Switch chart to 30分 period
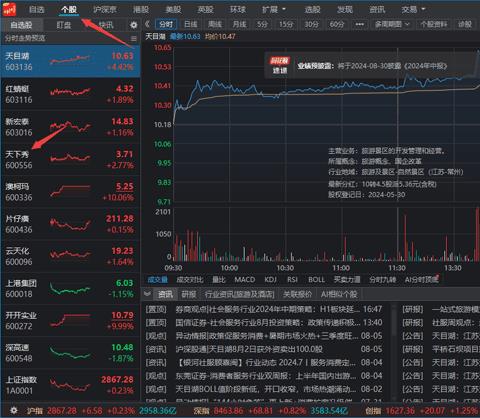This screenshot has width=480, height=418. point(311,24)
